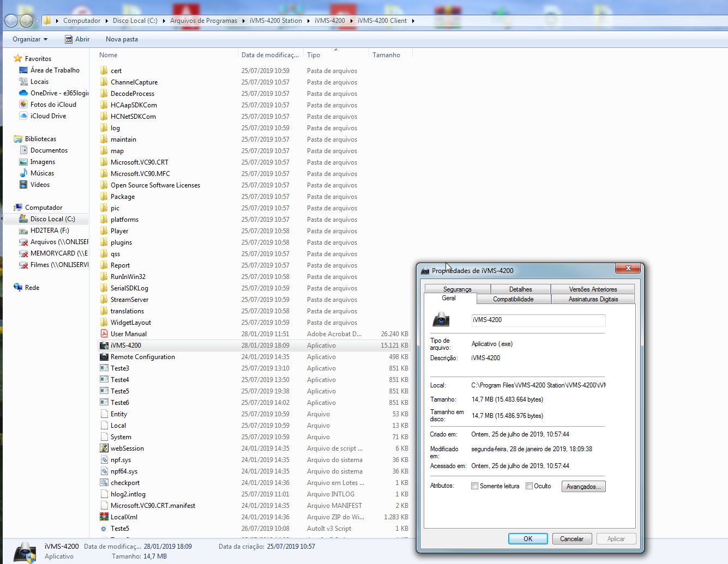Open the Versões Anteriores tab

[593, 289]
